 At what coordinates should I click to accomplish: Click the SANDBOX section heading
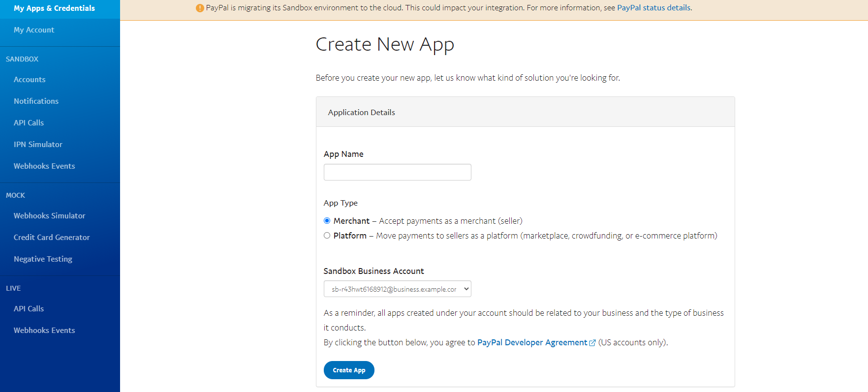[x=22, y=59]
